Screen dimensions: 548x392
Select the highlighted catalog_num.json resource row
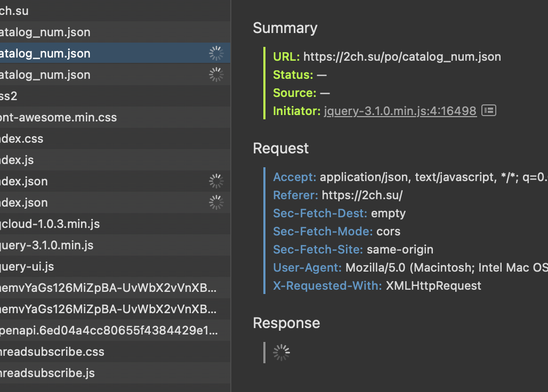pyautogui.click(x=45, y=53)
